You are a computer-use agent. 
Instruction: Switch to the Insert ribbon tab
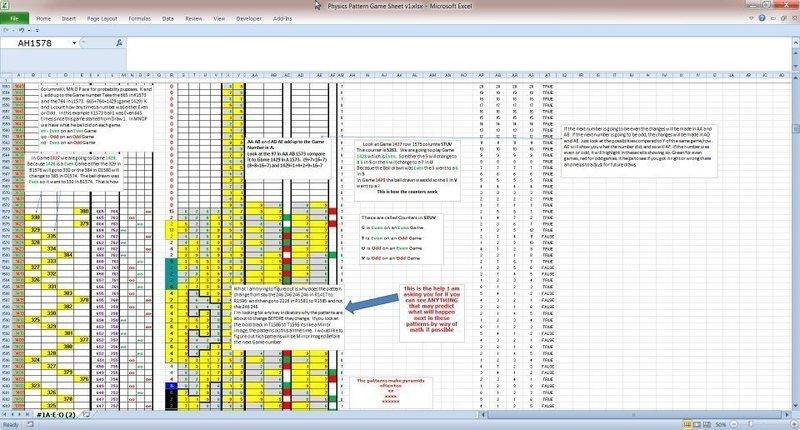pos(69,18)
